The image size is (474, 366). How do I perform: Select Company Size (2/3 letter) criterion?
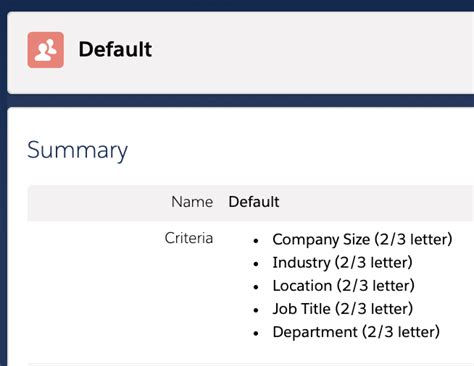(362, 239)
